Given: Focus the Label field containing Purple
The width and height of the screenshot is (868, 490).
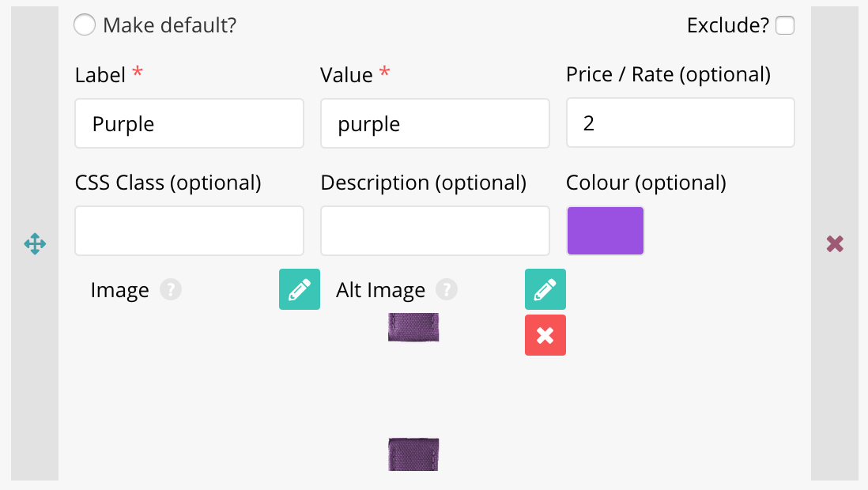Looking at the screenshot, I should (189, 123).
